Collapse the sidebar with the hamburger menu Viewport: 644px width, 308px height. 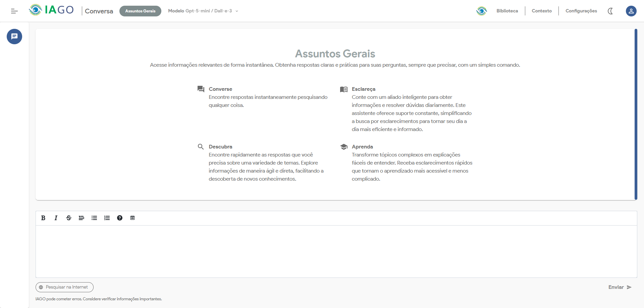pos(14,11)
